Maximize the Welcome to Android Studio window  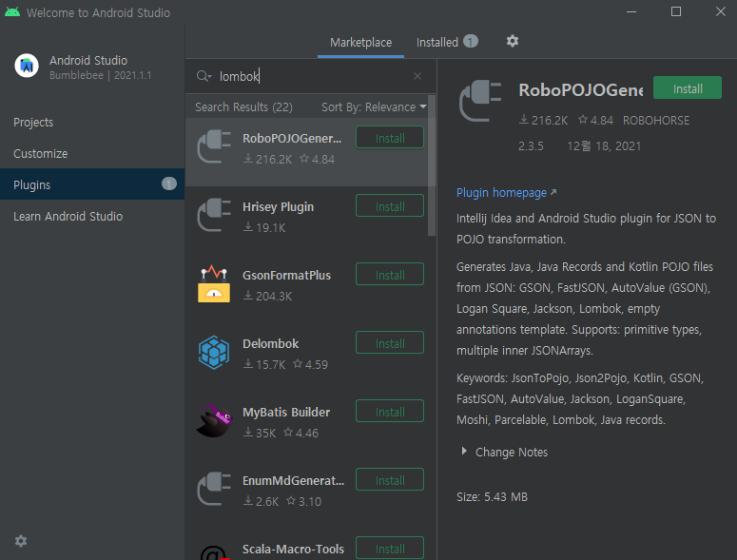[x=676, y=11]
